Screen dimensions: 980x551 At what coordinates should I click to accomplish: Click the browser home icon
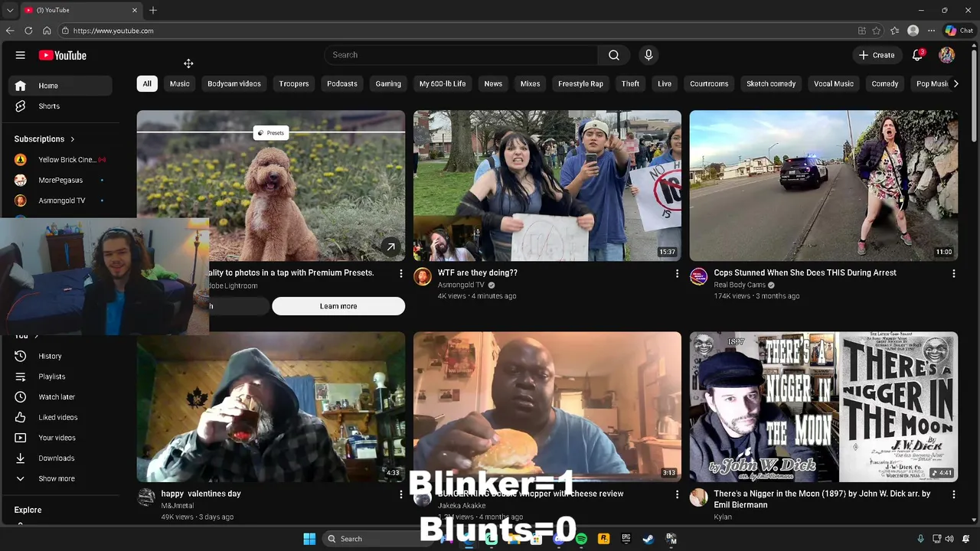(x=47, y=31)
